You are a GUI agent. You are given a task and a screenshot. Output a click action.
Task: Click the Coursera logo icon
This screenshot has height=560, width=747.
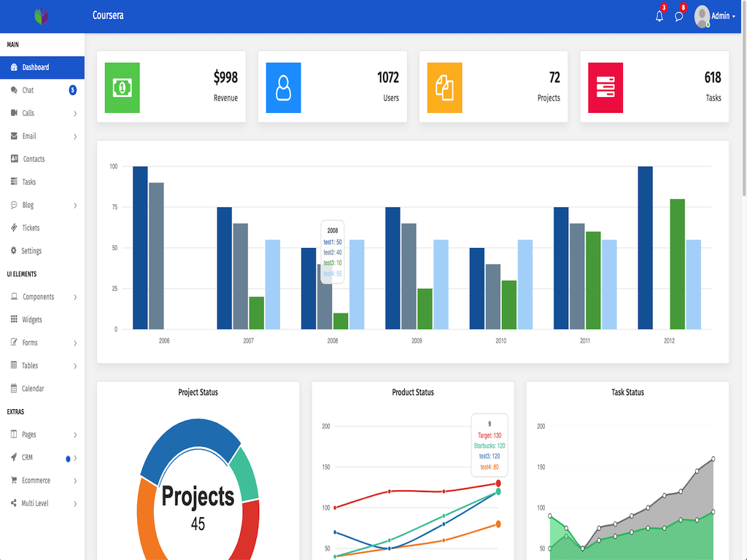point(42,16)
